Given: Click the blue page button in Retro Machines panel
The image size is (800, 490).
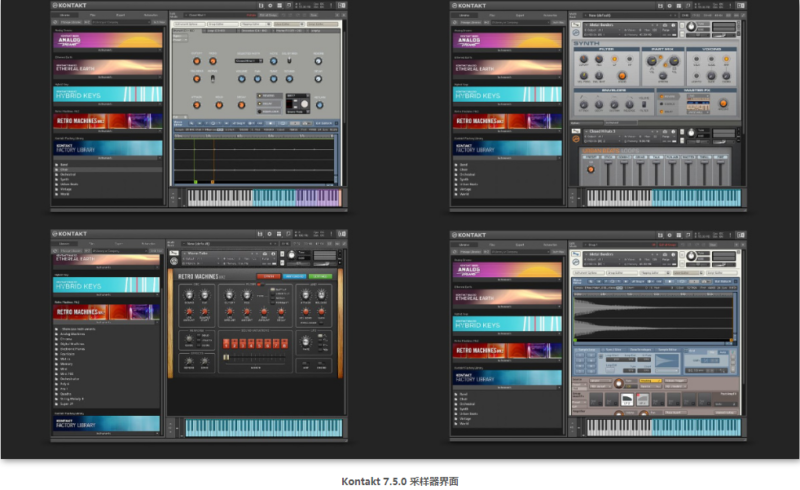Looking at the screenshot, I should click(x=294, y=276).
